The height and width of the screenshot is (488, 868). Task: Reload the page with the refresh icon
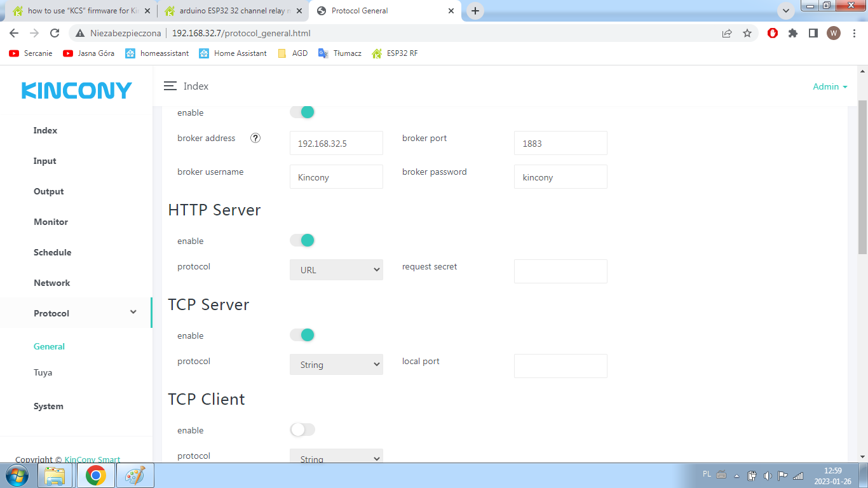(x=55, y=33)
